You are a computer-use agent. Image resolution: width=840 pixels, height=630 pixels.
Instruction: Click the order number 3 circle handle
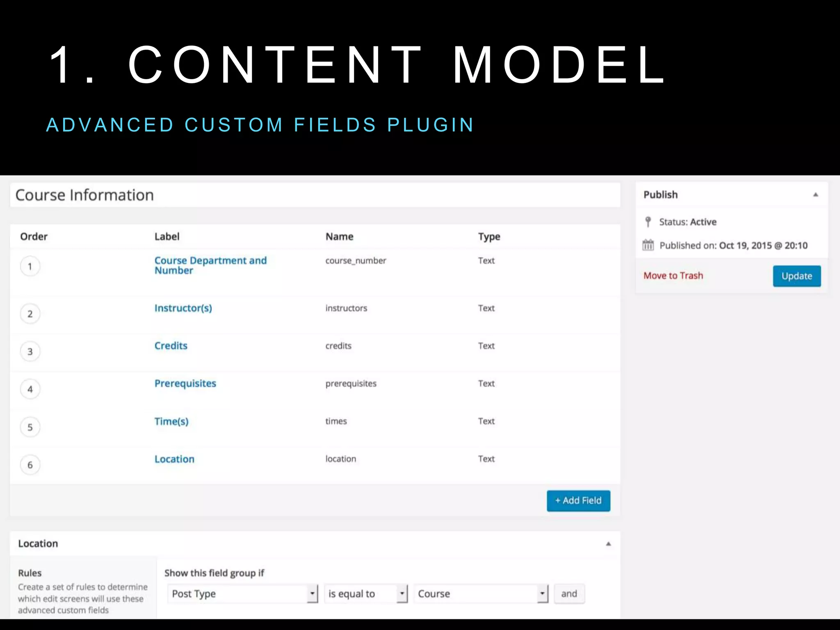point(30,352)
